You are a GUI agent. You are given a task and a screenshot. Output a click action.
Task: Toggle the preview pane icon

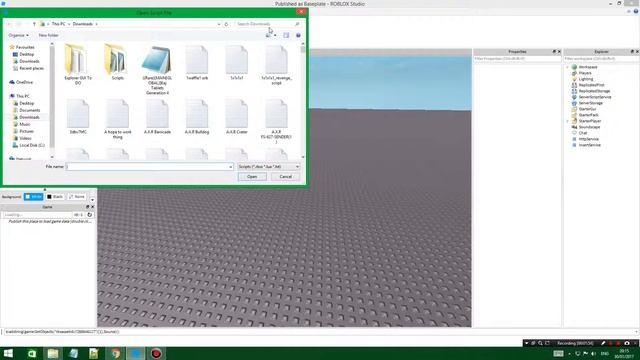click(x=286, y=36)
